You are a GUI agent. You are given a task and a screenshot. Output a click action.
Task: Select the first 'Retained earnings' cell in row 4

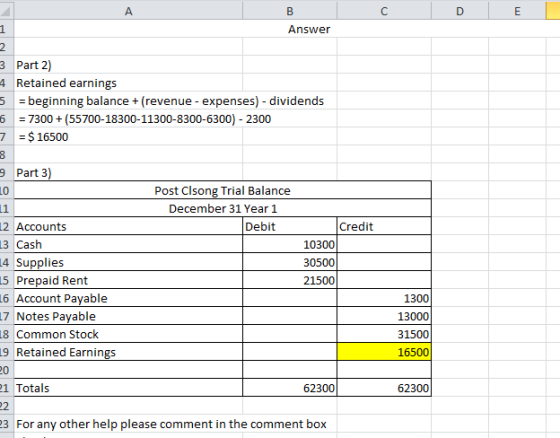point(128,83)
